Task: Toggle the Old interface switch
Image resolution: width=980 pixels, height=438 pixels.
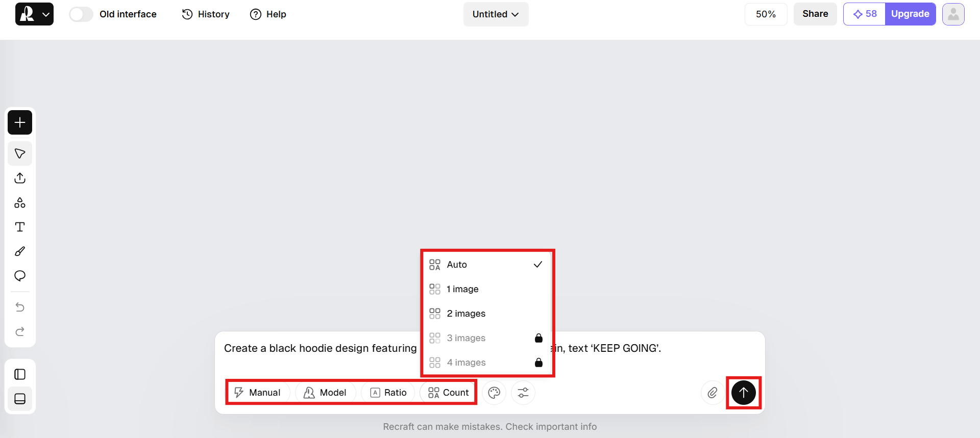Action: tap(81, 14)
